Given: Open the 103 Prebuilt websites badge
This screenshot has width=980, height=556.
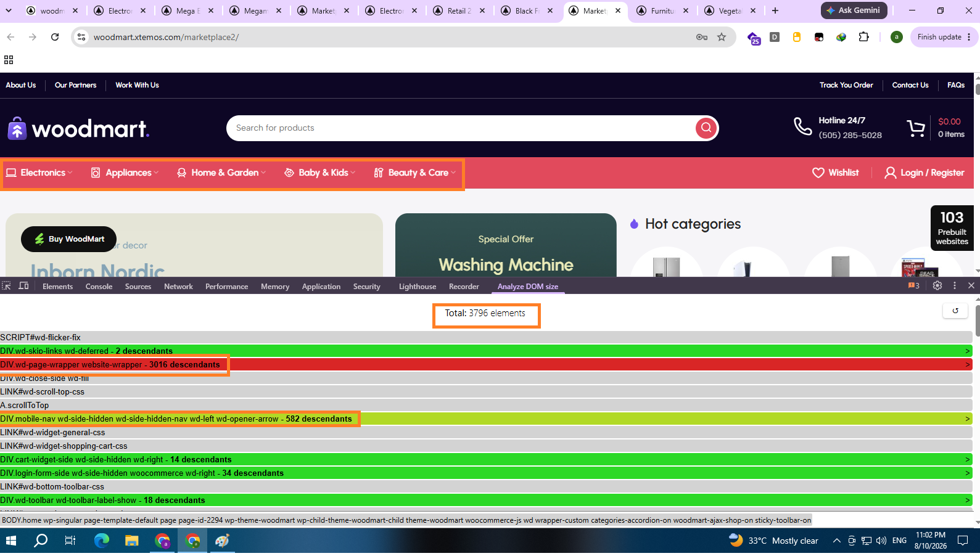Looking at the screenshot, I should pos(952,228).
